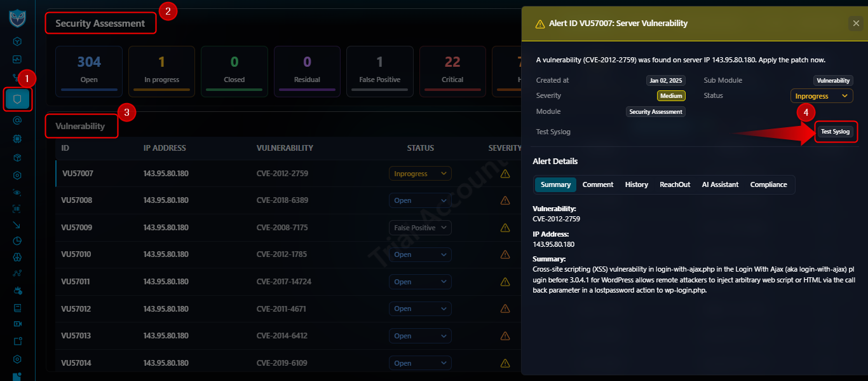Open status dropdown for VU57010 row
868x381 pixels.
420,254
